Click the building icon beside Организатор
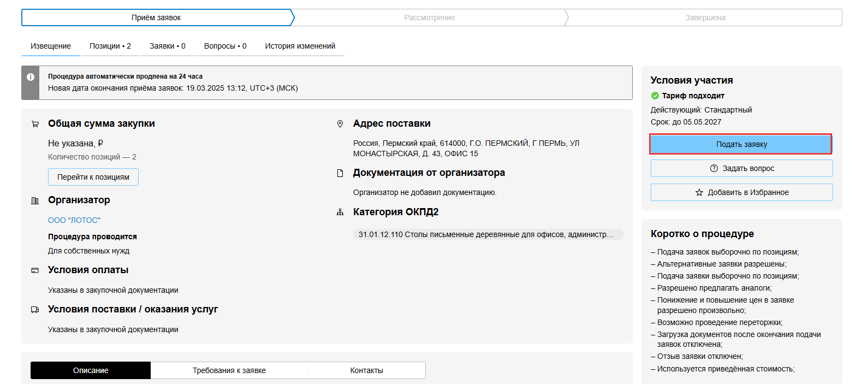Image resolution: width=868 pixels, height=384 pixels. 35,200
